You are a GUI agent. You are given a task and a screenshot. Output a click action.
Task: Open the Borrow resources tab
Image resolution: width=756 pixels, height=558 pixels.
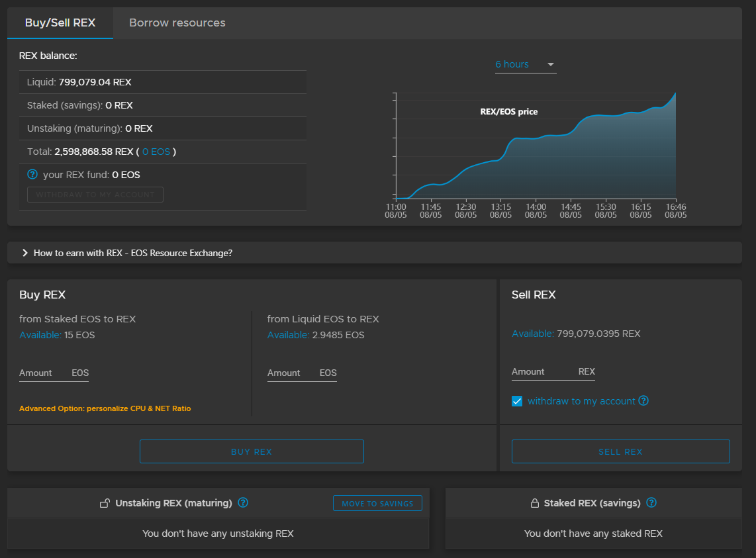(x=177, y=23)
